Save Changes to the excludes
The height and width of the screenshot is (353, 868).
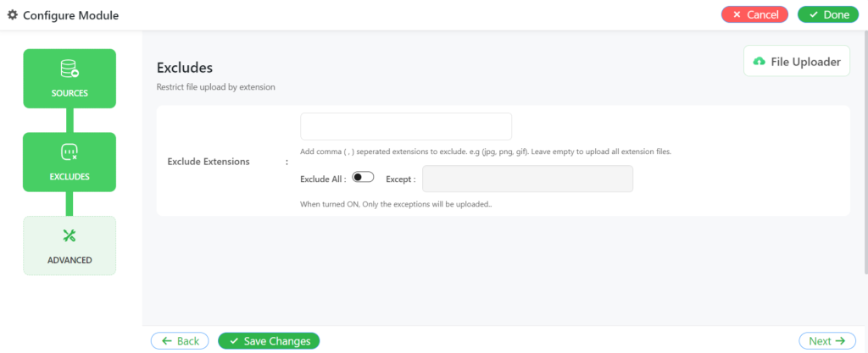269,341
